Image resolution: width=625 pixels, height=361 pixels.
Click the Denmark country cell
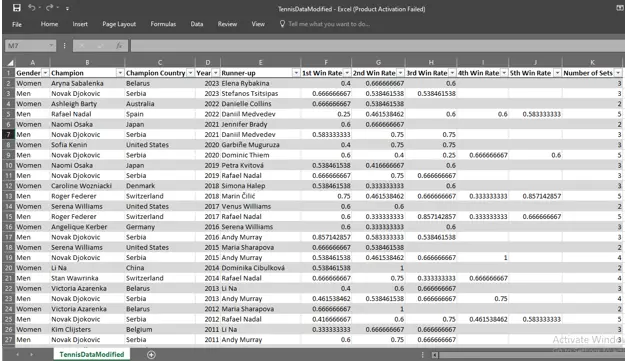point(160,186)
